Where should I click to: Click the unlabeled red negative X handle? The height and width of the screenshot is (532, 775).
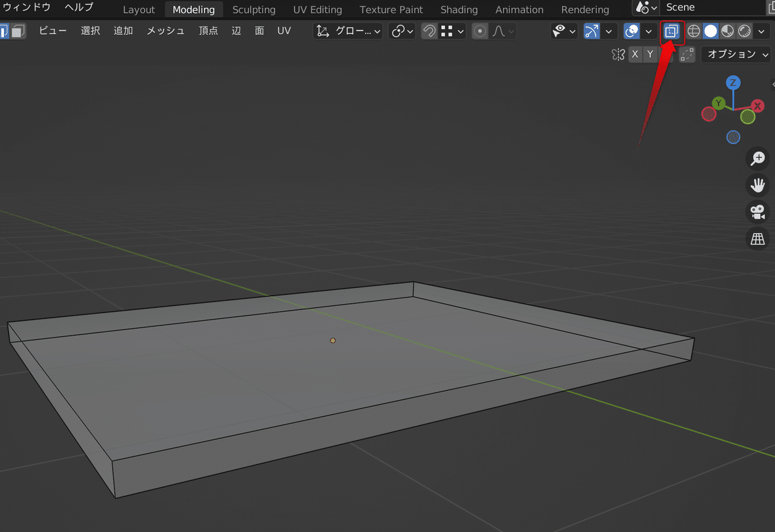click(709, 114)
